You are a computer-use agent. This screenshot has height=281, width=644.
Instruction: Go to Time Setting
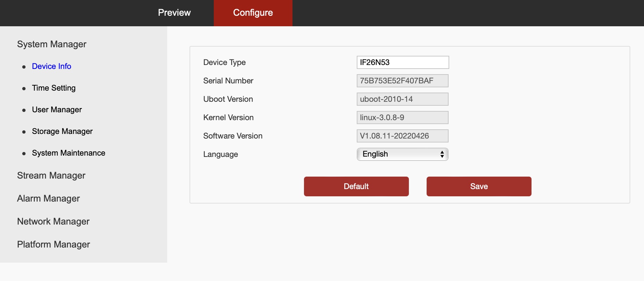click(x=54, y=88)
